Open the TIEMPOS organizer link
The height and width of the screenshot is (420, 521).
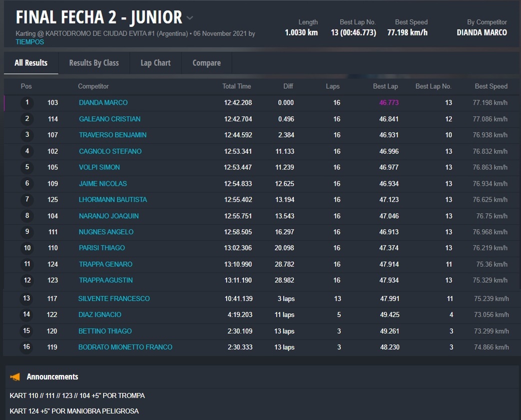pos(30,42)
